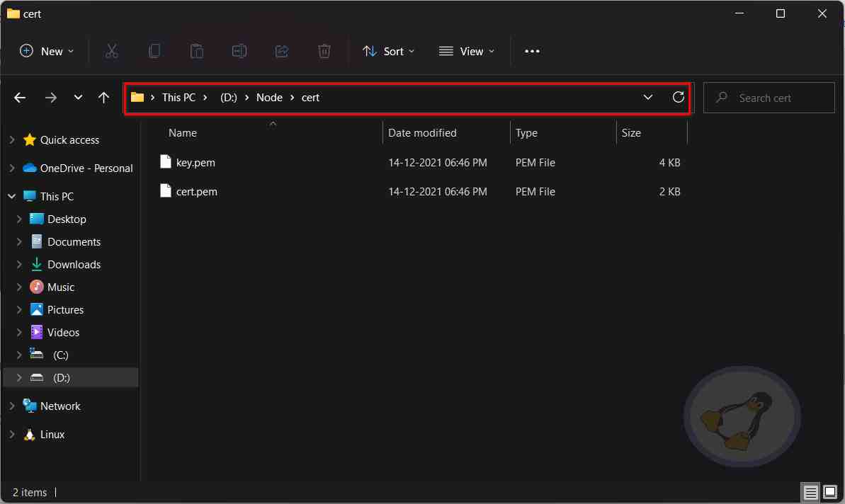845x504 pixels.
Task: Click the folder icon in address bar
Action: [137, 98]
